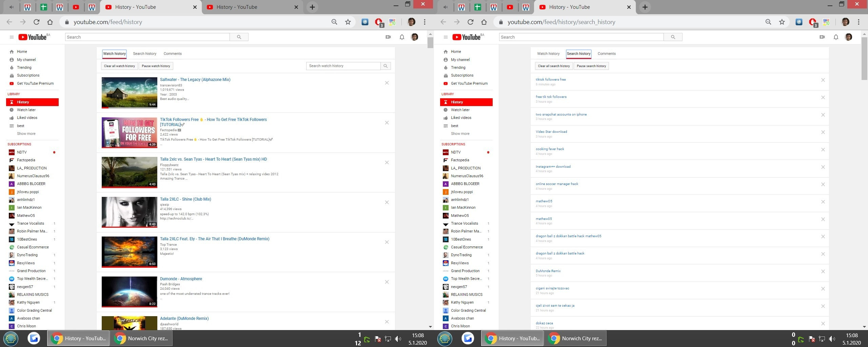Viewport: 868px width, 347px height.
Task: Close active History tab in right browser
Action: [629, 7]
